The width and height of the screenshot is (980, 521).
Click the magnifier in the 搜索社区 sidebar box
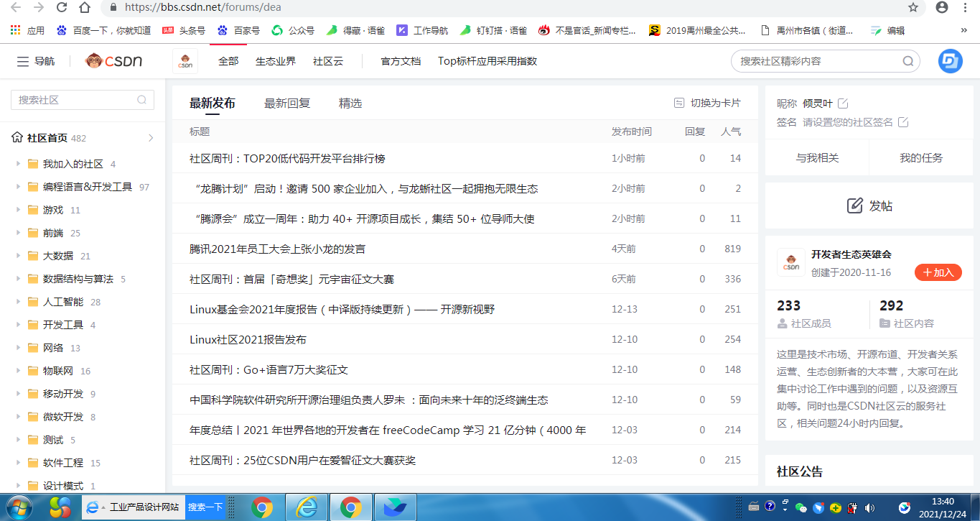(x=142, y=100)
